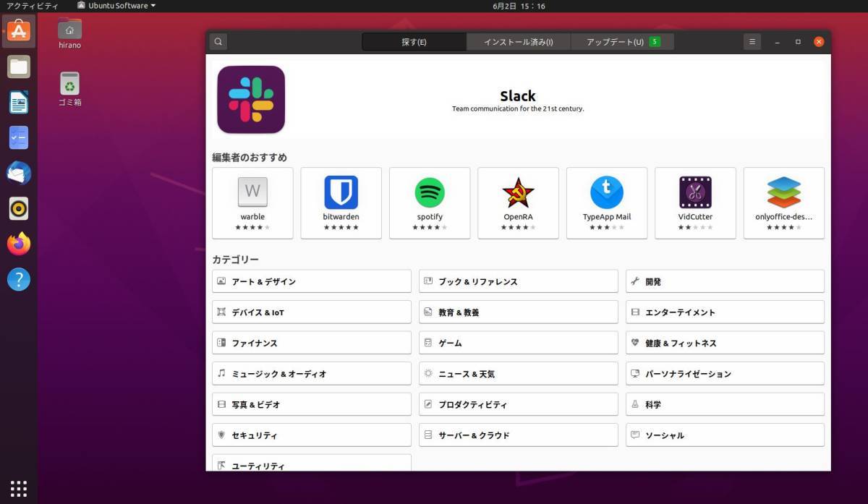Image resolution: width=868 pixels, height=504 pixels.
Task: Open the アクティビティ overview
Action: (32, 6)
